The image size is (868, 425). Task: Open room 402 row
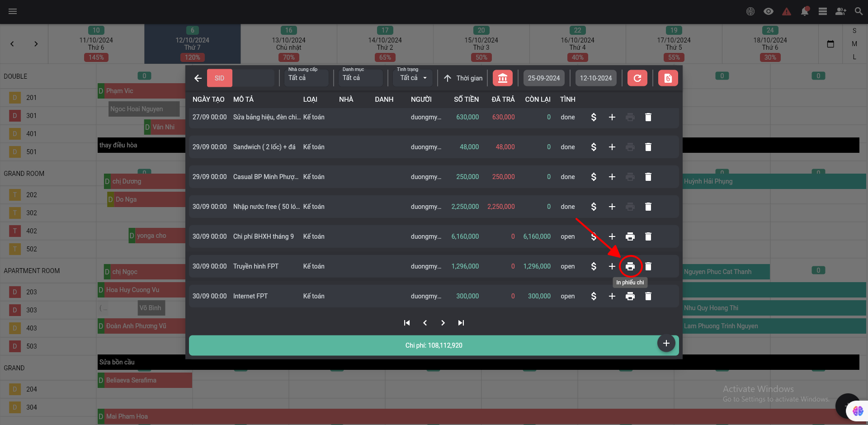[x=48, y=231]
